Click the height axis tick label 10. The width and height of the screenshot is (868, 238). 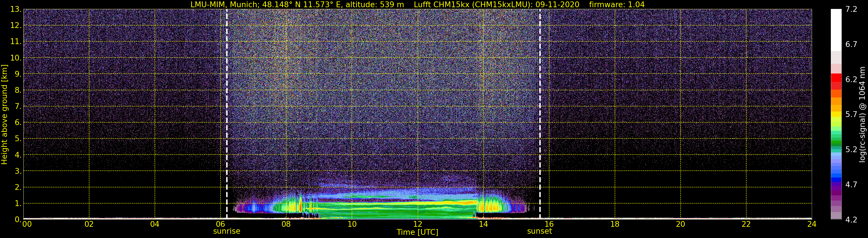[x=16, y=58]
